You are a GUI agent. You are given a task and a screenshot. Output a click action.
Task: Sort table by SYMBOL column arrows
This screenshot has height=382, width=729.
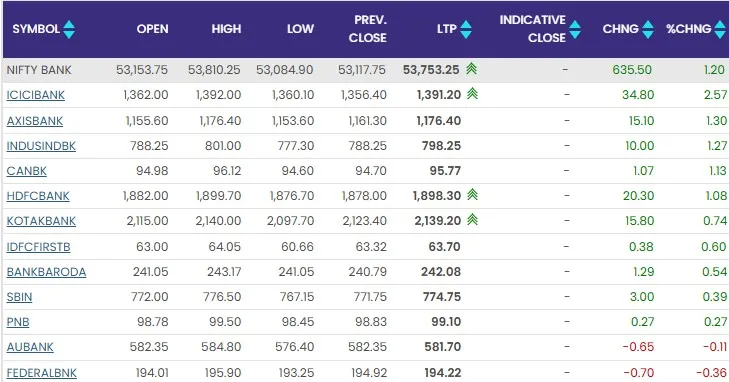click(69, 29)
